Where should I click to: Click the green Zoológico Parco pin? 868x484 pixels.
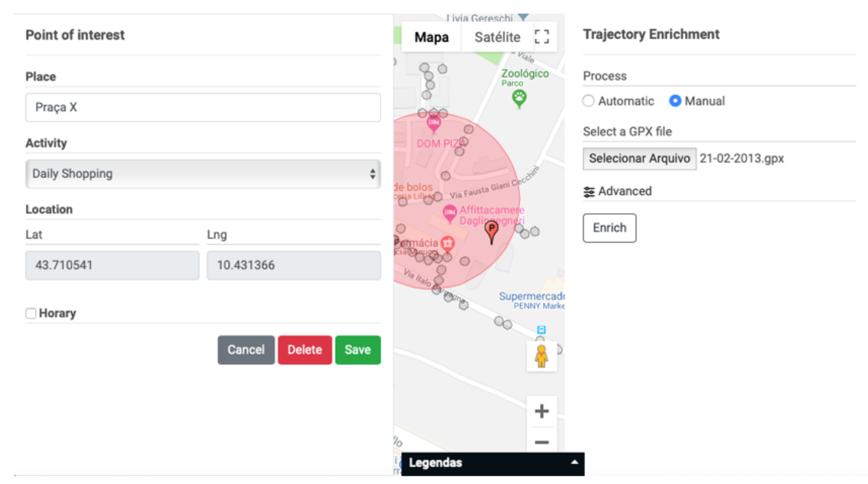click(519, 98)
